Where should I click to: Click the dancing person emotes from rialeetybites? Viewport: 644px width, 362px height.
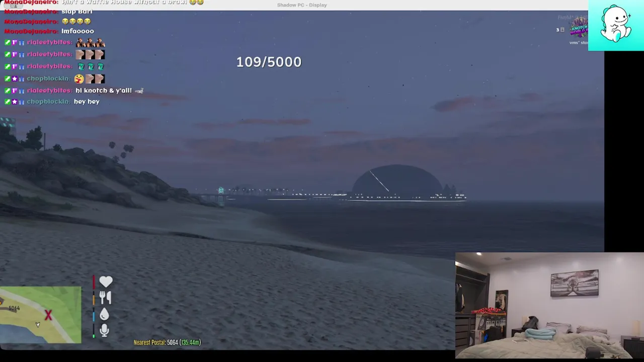point(90,43)
